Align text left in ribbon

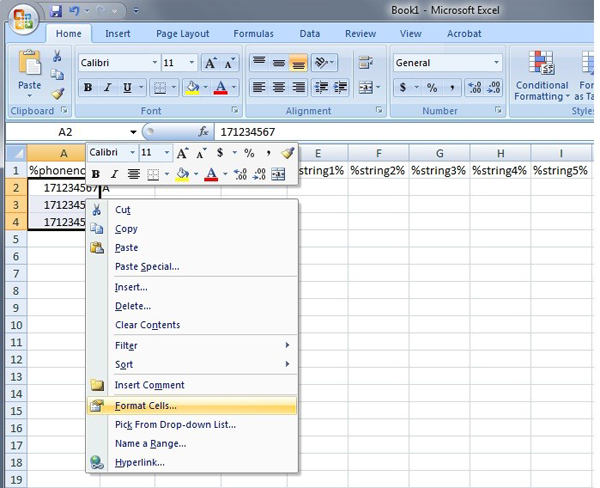[x=259, y=88]
